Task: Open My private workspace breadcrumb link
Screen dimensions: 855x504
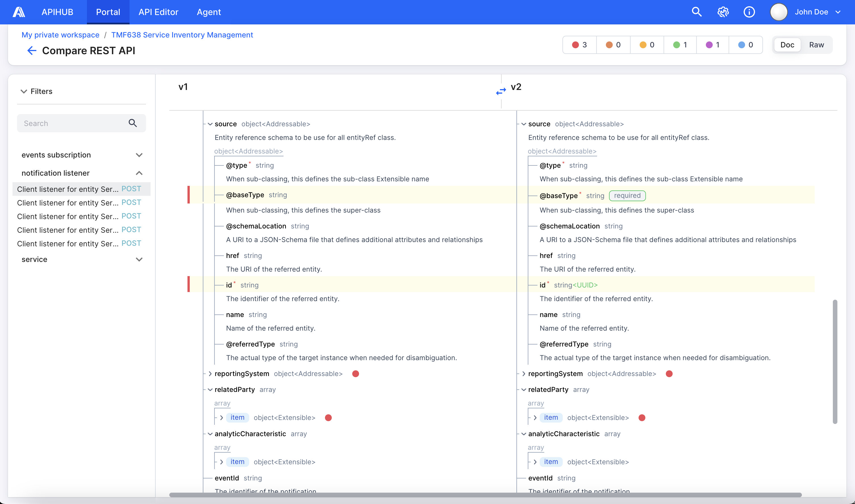Action: click(x=61, y=35)
